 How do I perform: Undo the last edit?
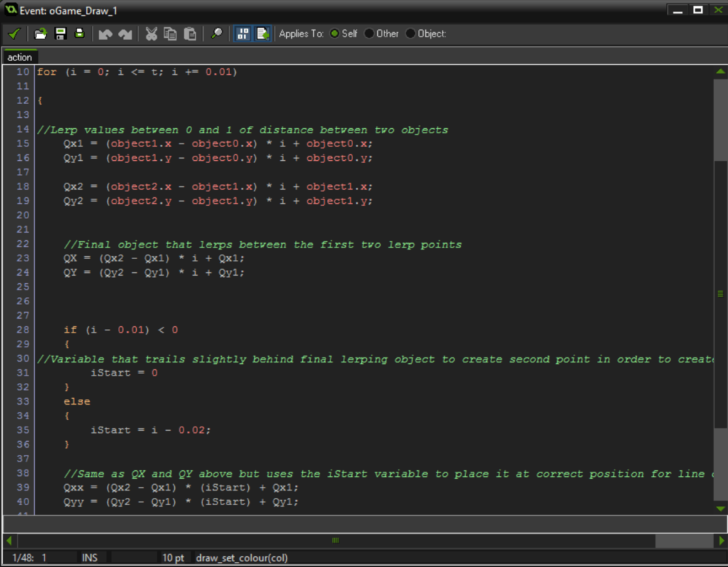point(106,33)
